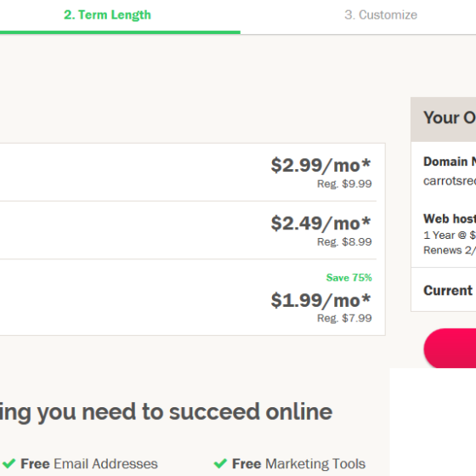Go to the Customize step tab
Viewport: 476px width, 476px height.
[381, 15]
